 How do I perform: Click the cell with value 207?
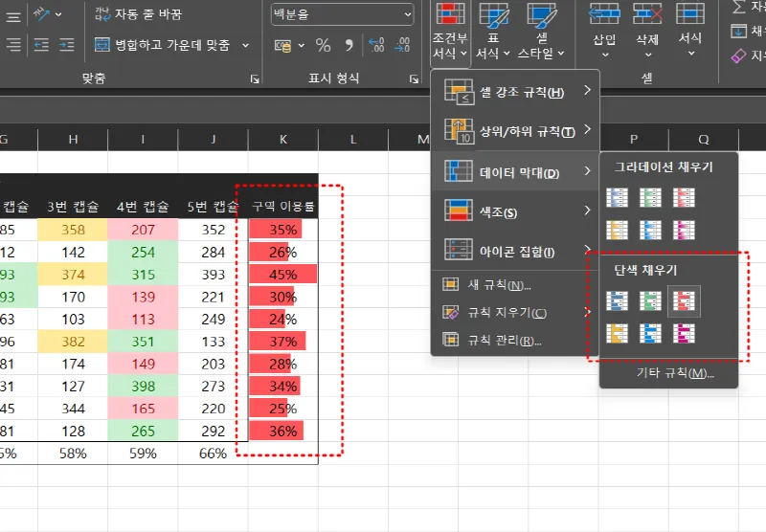tap(143, 230)
